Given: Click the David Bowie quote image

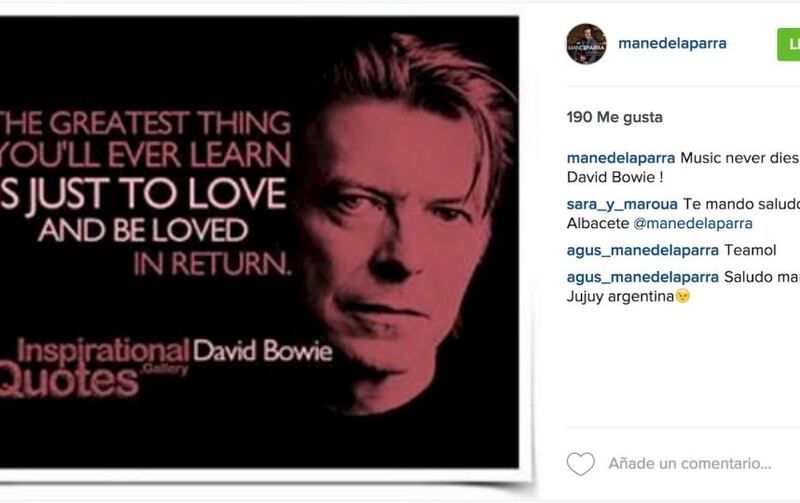Looking at the screenshot, I should (259, 242).
